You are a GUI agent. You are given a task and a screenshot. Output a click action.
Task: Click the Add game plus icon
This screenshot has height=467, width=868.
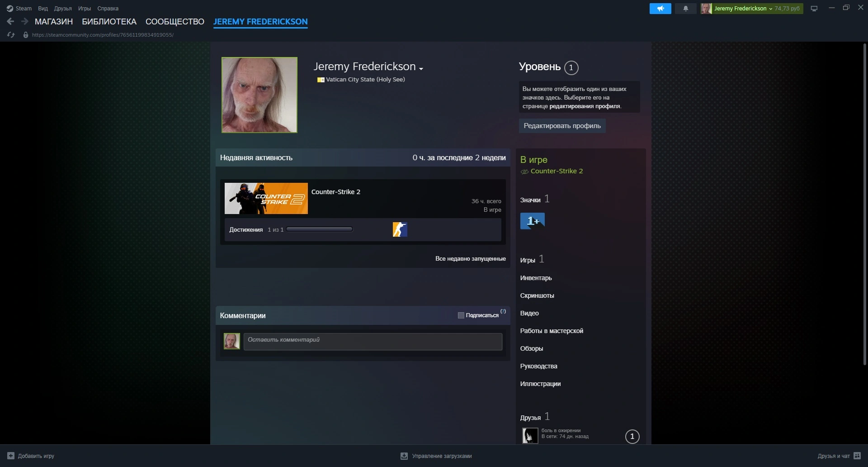point(11,456)
